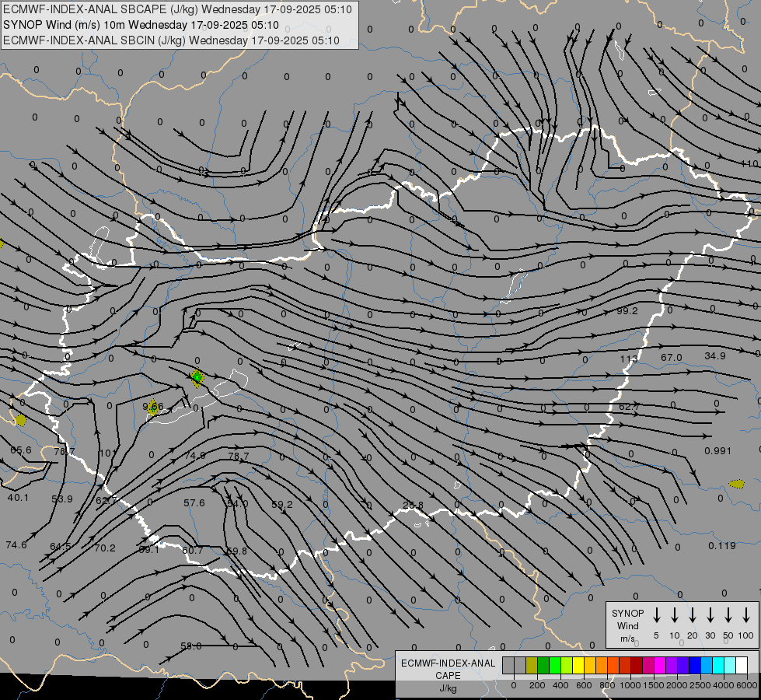Click the 113 value on the eastern border
Screen dimensions: 761x700
coord(629,359)
